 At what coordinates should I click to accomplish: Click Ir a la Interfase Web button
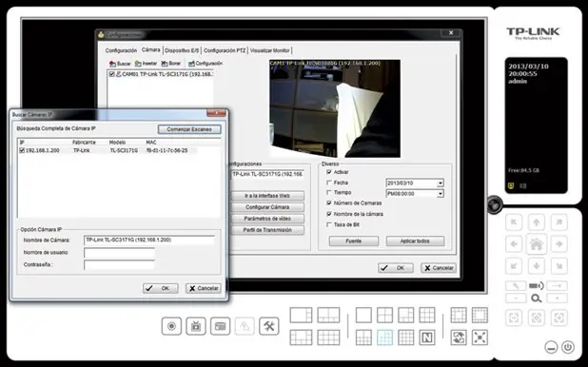point(267,196)
